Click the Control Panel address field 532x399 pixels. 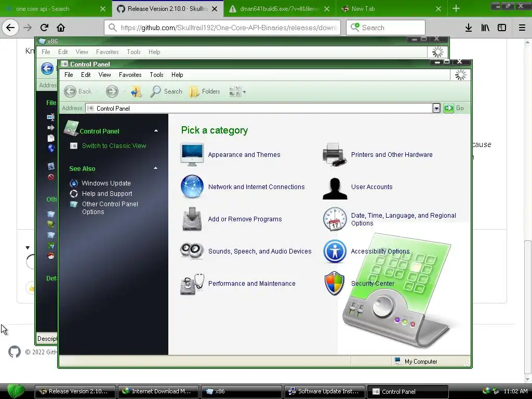259,108
